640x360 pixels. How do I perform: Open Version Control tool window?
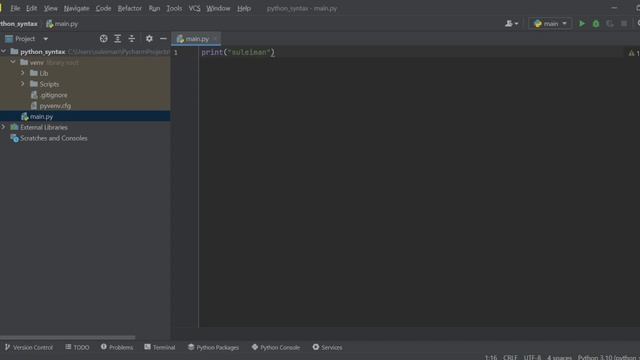coord(29,347)
